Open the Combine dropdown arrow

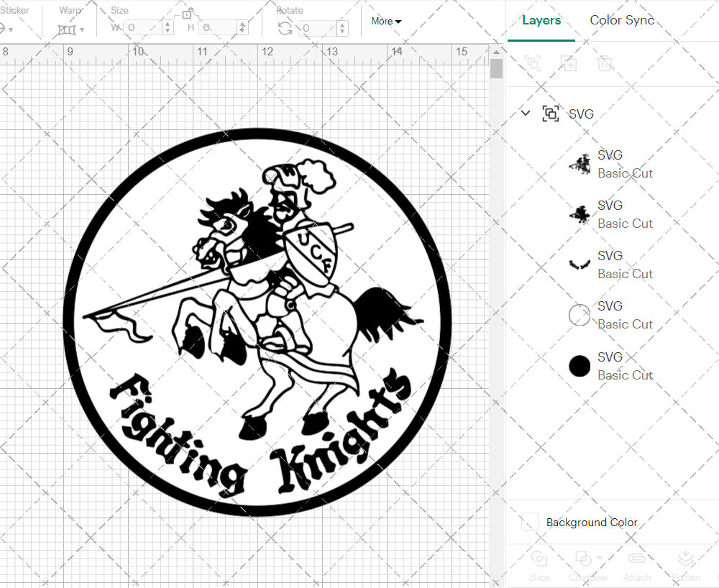601,559
